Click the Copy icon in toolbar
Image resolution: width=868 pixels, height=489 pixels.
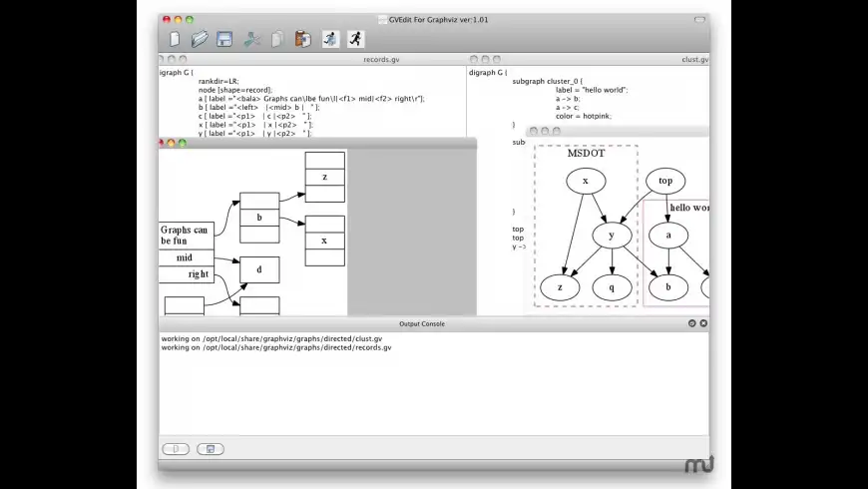click(x=277, y=40)
